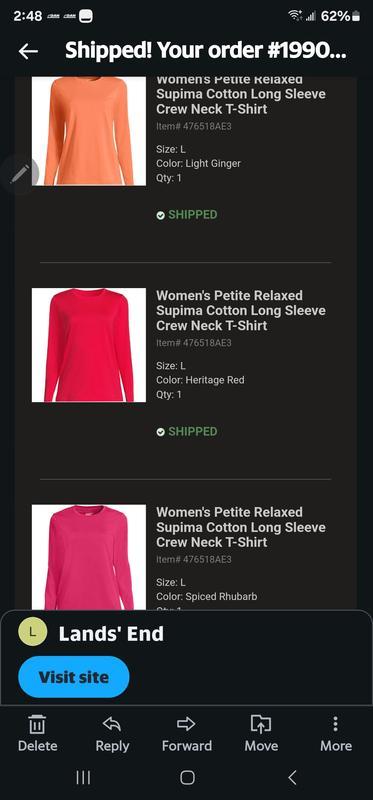Forward this email

click(x=187, y=735)
